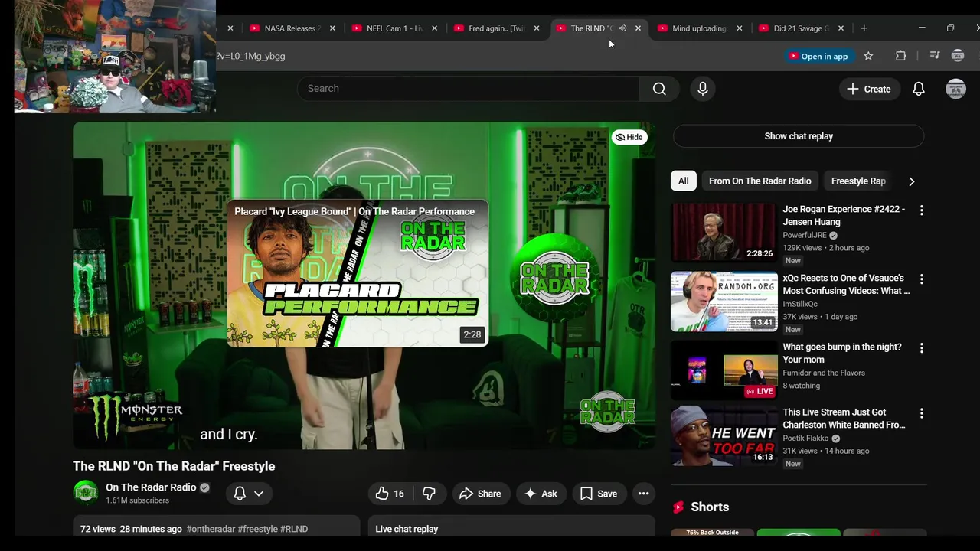Click Show chat replay button

799,136
